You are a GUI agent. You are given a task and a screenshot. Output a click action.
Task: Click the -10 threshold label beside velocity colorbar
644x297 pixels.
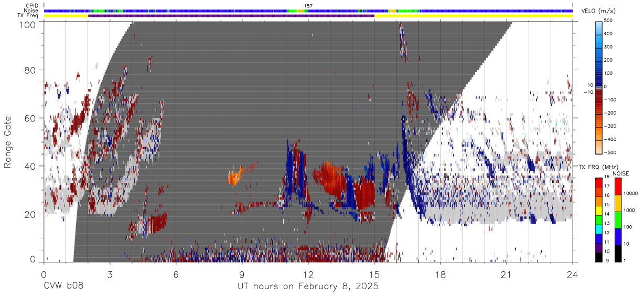[x=587, y=92]
